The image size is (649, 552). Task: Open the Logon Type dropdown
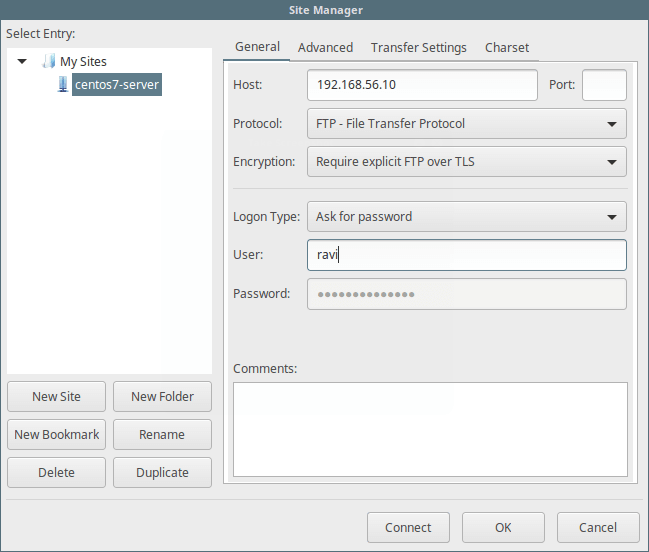click(x=466, y=216)
